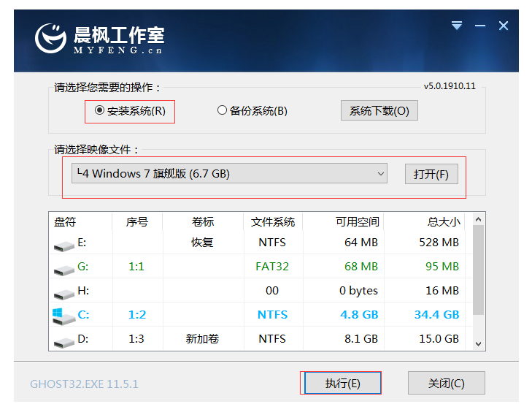Viewport: 532px width, 415px height.
Task: Click the H: drive icon
Action: (x=63, y=293)
